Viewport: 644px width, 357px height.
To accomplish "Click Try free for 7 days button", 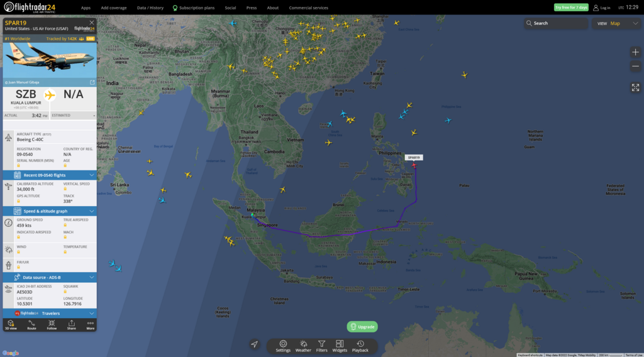I will coord(571,8).
